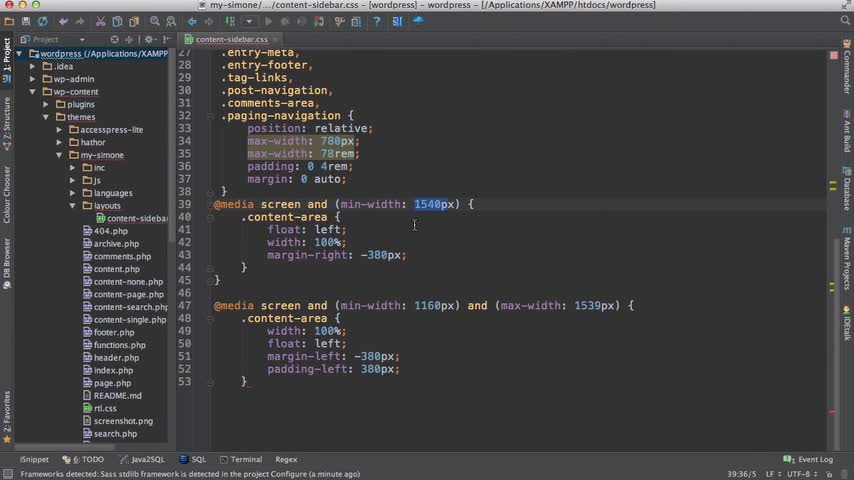This screenshot has height=480, width=854.
Task: Open the Maven Projects side tab
Action: [x=847, y=259]
